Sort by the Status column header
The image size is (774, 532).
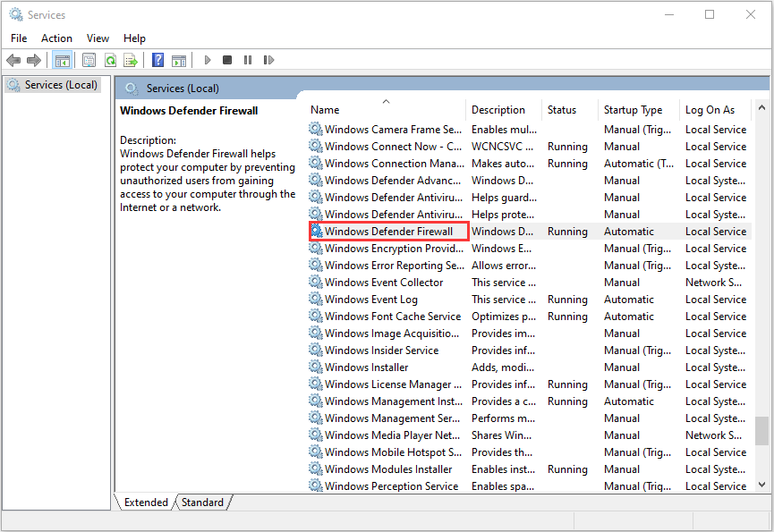coord(570,109)
